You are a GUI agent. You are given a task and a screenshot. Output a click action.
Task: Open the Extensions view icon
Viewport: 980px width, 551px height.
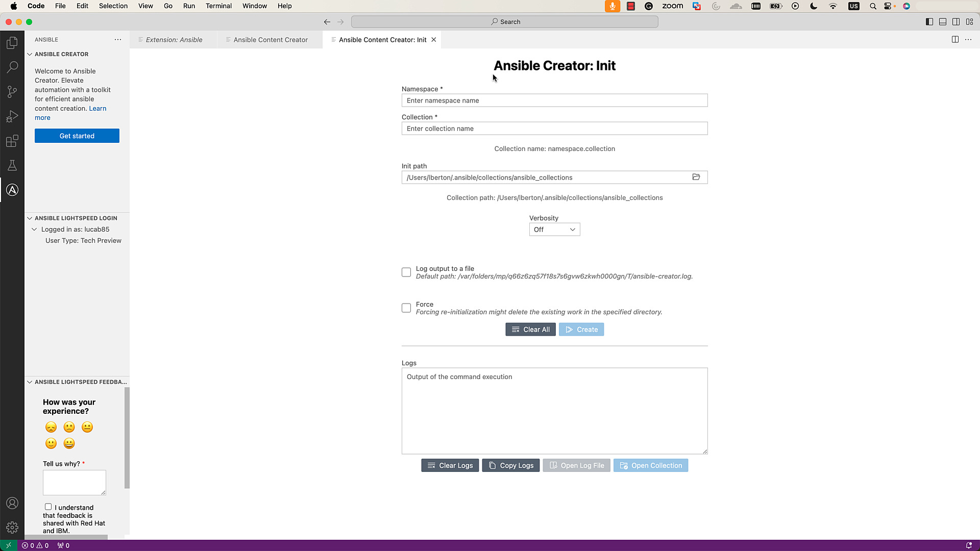[x=12, y=141]
